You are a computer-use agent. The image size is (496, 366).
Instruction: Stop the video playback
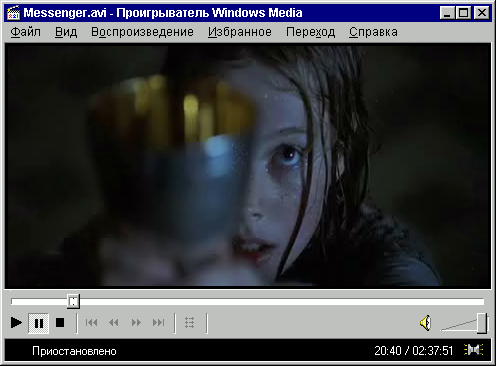60,323
